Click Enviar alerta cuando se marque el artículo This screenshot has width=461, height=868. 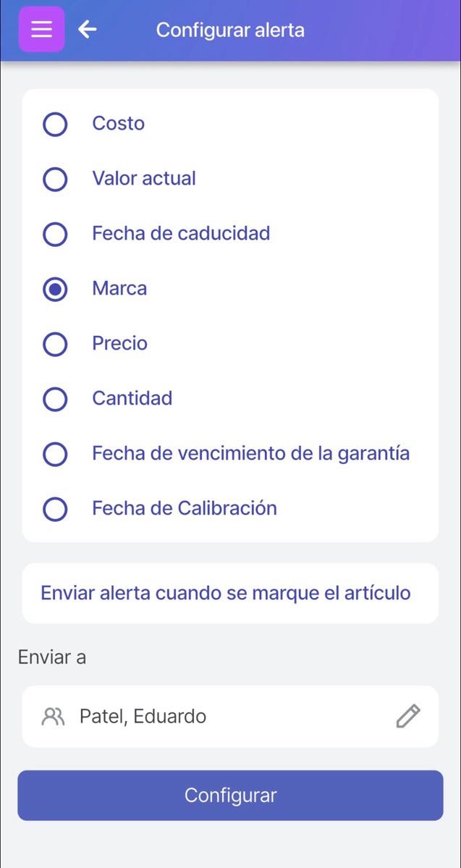click(x=230, y=593)
